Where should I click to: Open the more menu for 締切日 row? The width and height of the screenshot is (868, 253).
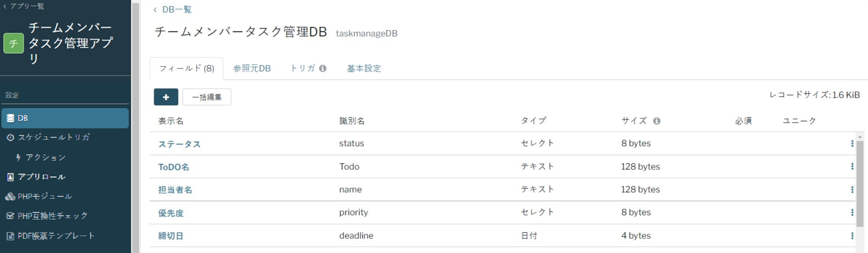(x=852, y=236)
